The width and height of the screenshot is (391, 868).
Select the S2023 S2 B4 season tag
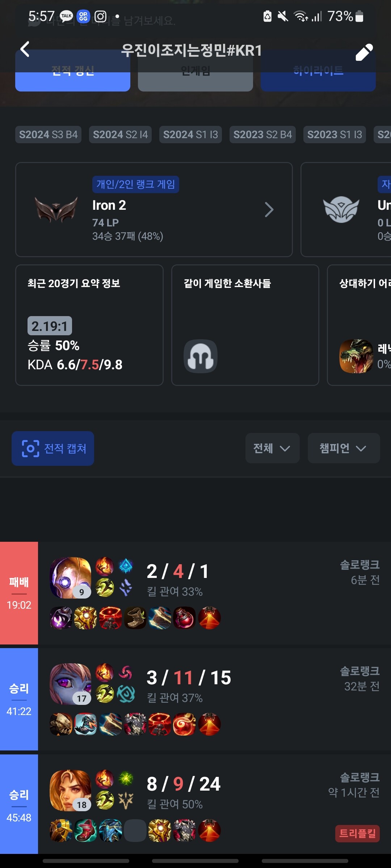click(x=262, y=135)
